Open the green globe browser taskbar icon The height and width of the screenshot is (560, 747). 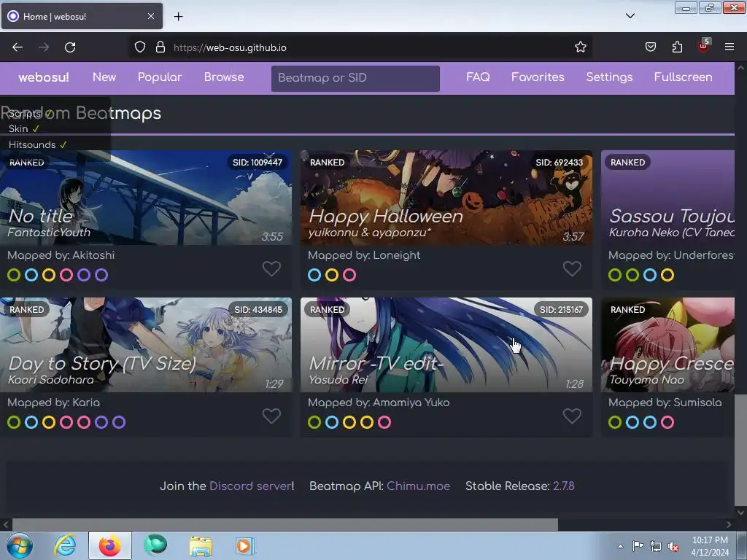click(x=155, y=545)
